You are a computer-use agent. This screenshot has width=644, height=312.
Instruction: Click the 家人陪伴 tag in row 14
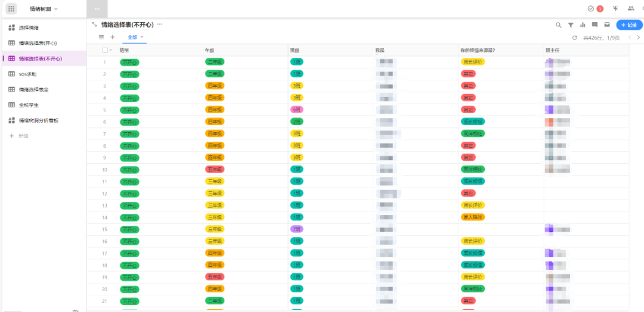point(473,217)
